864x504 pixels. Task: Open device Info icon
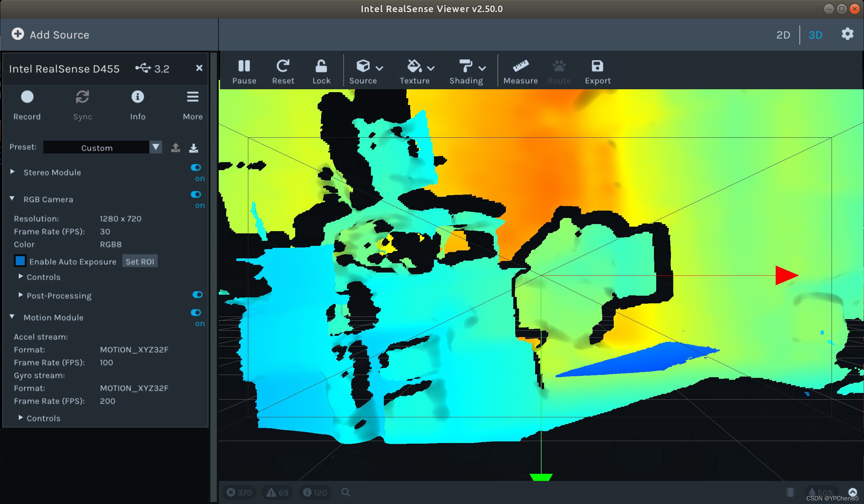tap(137, 97)
